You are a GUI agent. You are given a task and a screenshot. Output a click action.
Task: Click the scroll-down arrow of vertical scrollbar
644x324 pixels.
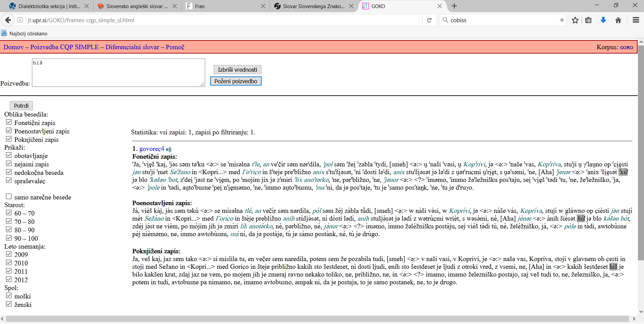tap(641, 312)
